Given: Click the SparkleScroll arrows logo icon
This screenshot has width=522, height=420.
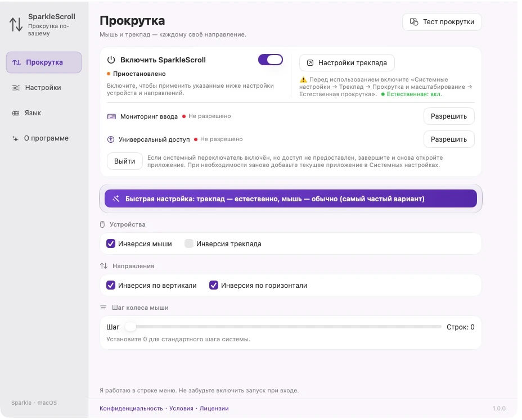Looking at the screenshot, I should pyautogui.click(x=16, y=24).
